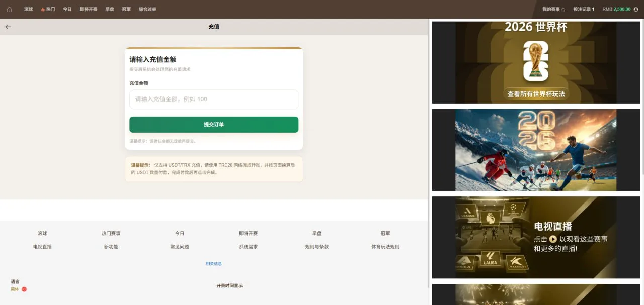This screenshot has width=644, height=305.
Task: Open the 2026 世界杯 banner
Action: [x=536, y=62]
